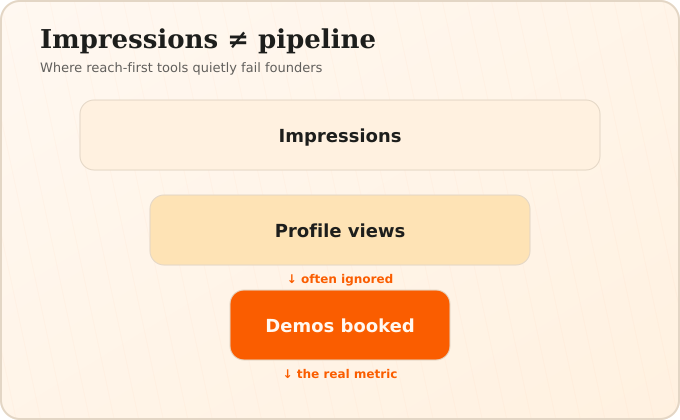Screen dimensions: 680x420
Task: Click the word Impressions in the heading
Action: click(129, 40)
